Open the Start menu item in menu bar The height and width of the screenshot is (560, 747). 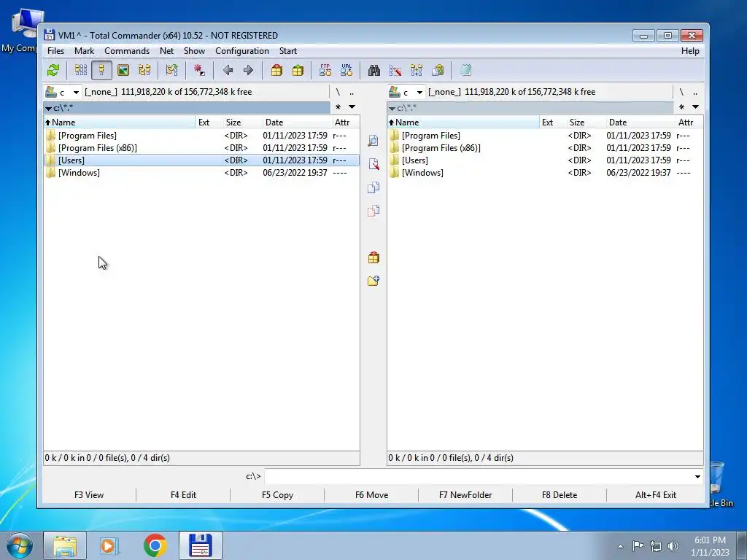(x=287, y=51)
